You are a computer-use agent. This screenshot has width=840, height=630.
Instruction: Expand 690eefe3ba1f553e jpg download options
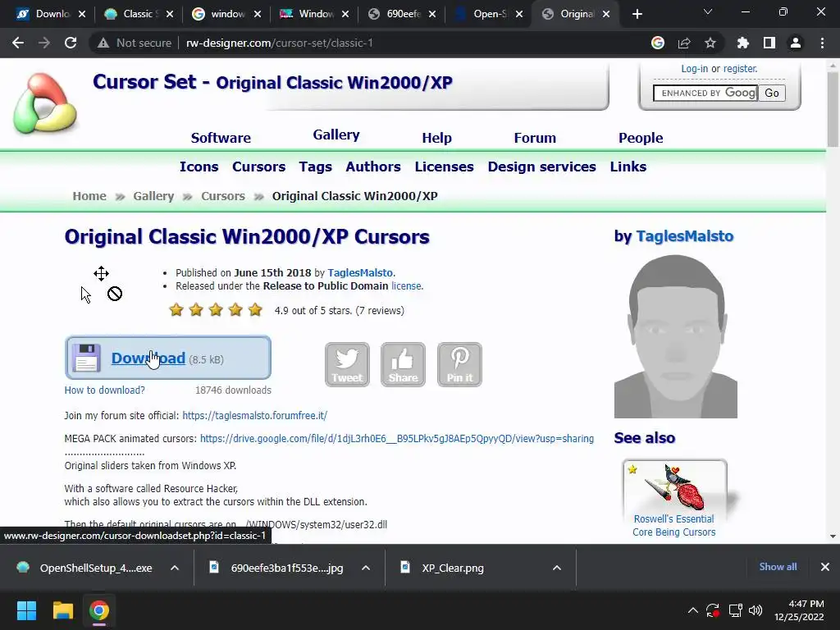(x=366, y=568)
